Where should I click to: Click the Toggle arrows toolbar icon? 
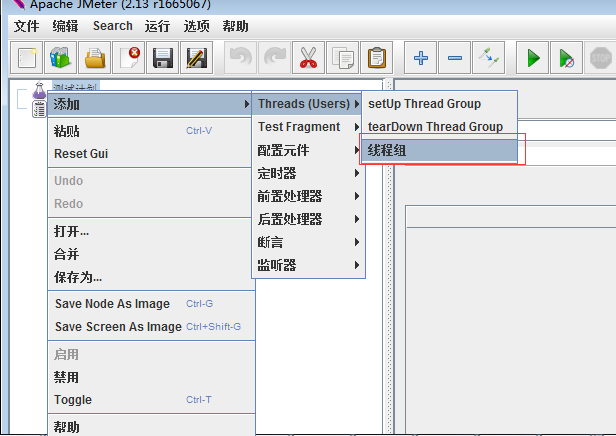(x=488, y=58)
